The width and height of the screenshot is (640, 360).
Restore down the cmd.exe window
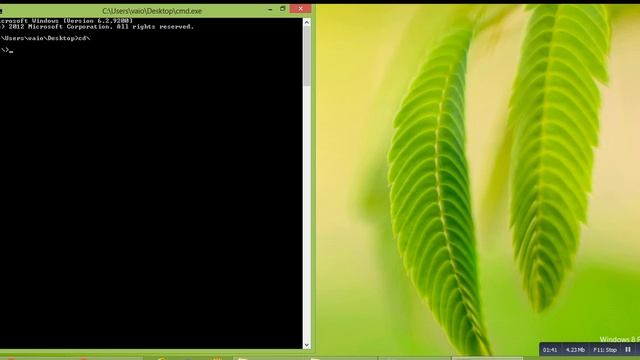tap(282, 9)
